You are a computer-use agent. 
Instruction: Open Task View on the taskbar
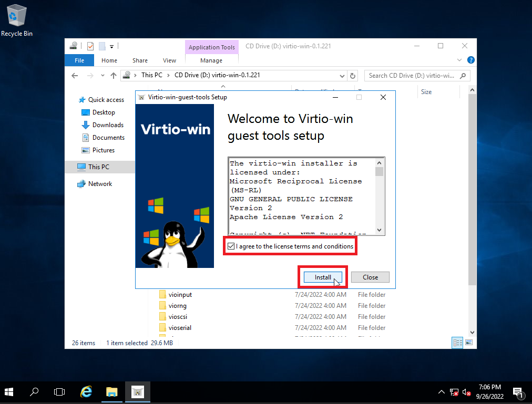[59, 392]
